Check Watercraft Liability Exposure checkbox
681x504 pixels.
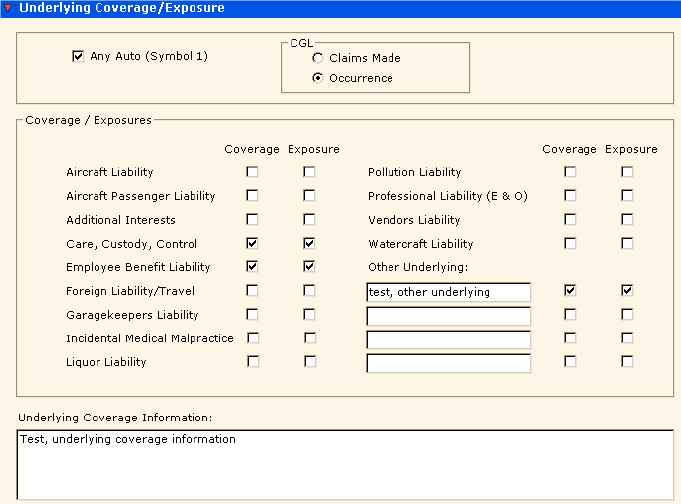(x=627, y=243)
